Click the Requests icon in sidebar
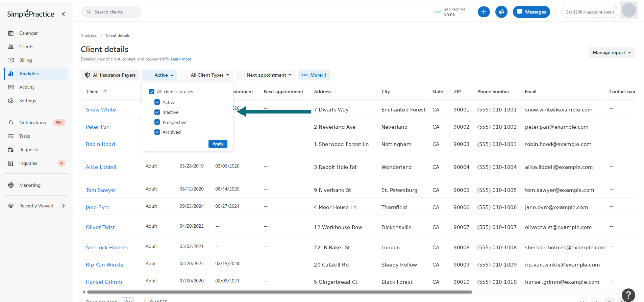The width and height of the screenshot is (644, 302). (x=11, y=150)
